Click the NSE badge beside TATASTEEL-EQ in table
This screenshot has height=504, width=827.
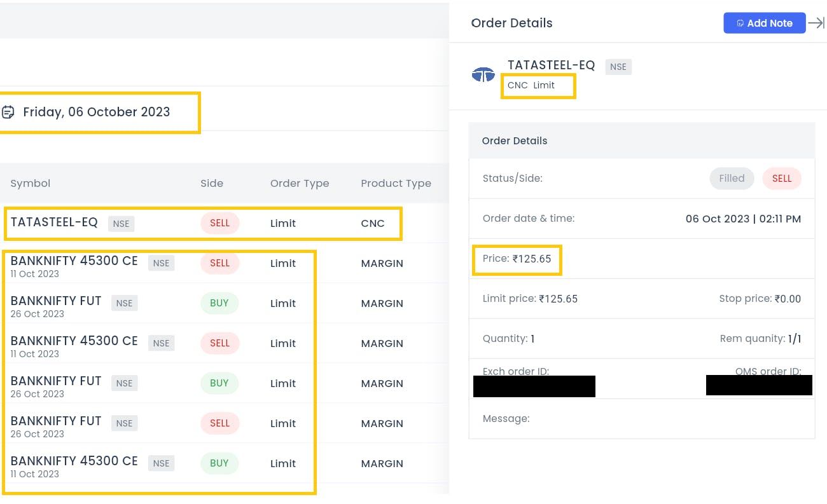(x=121, y=224)
